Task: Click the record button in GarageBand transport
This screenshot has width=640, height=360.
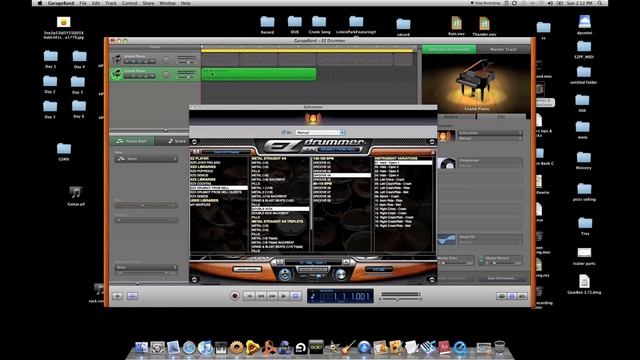Action: click(235, 296)
